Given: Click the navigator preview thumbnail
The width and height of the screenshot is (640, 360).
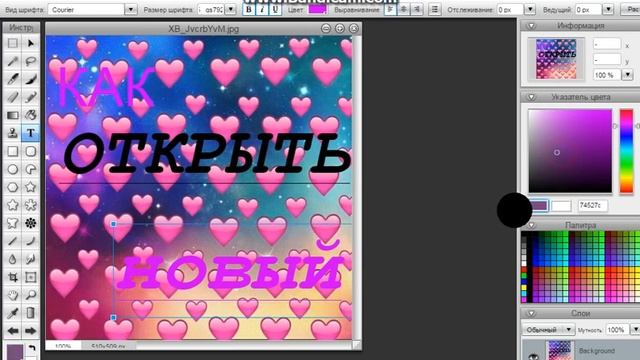Looking at the screenshot, I should (x=556, y=59).
